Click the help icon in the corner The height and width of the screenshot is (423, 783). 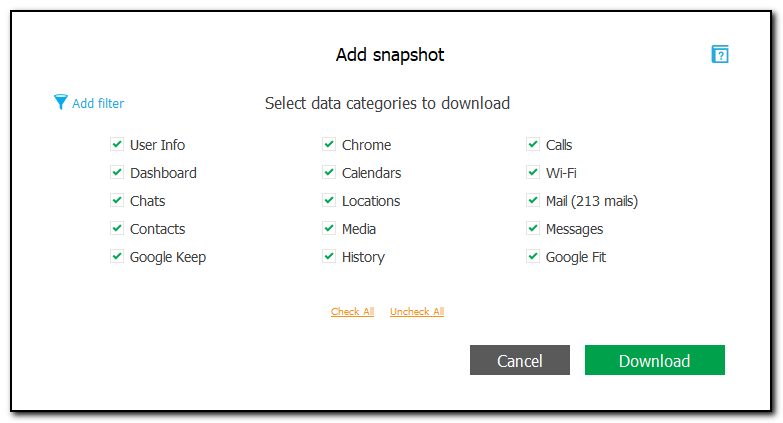point(720,55)
